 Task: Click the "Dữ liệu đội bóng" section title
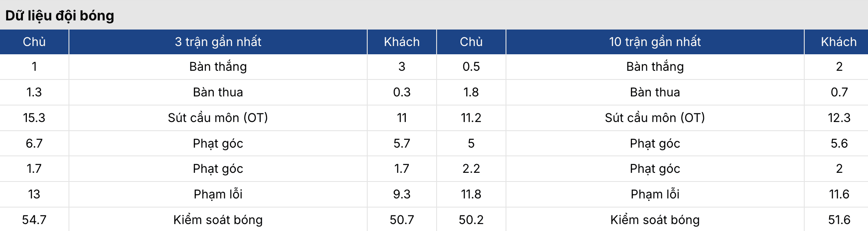(x=60, y=16)
